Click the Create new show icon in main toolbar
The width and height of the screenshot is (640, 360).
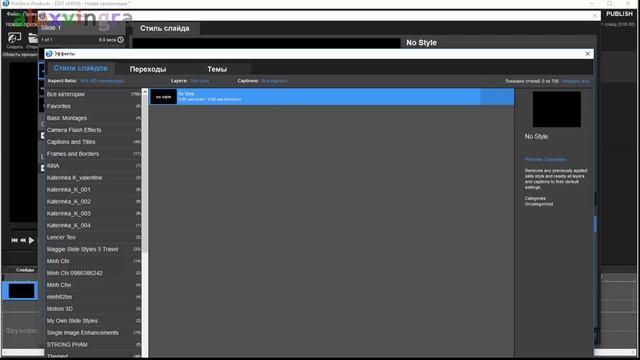point(14,38)
